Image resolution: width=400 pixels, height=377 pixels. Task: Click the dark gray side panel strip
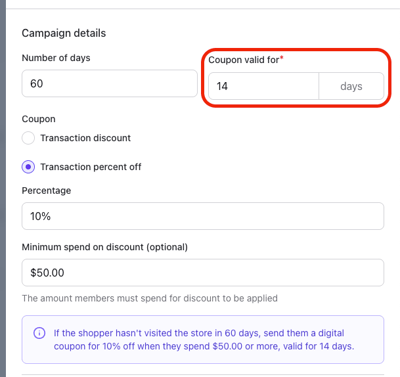(3, 188)
